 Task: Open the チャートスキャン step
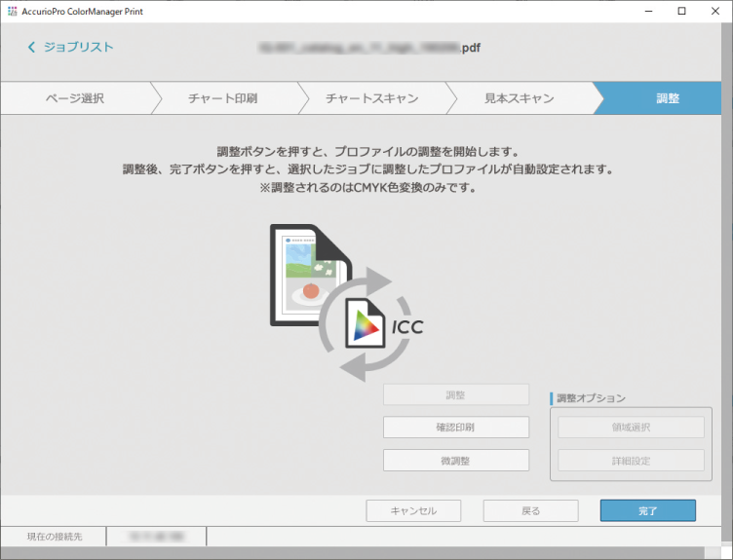pos(371,98)
